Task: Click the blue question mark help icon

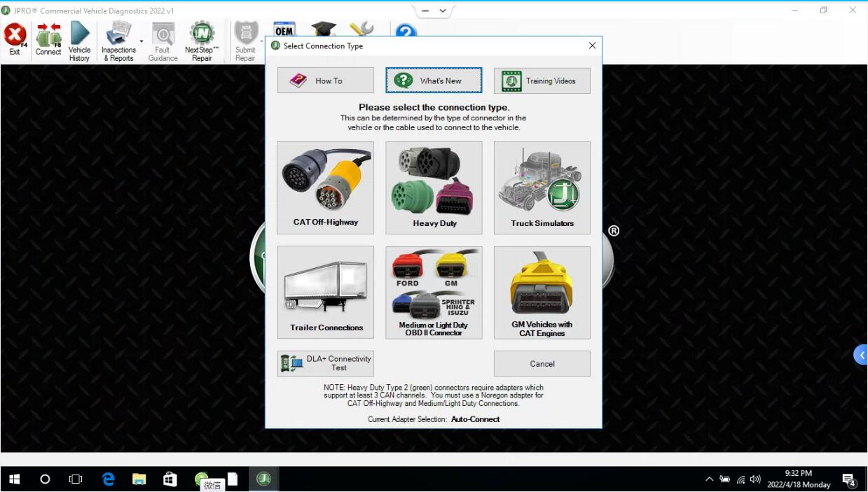Action: (x=406, y=31)
